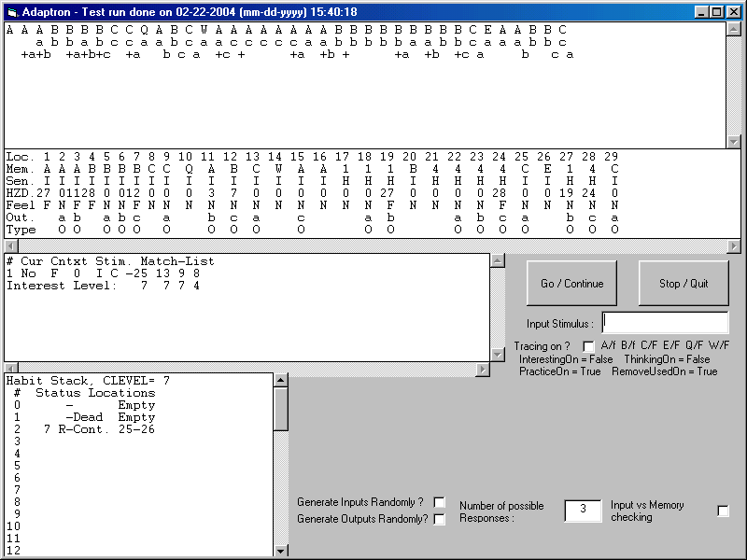Click the Go / Continue button

[571, 284]
